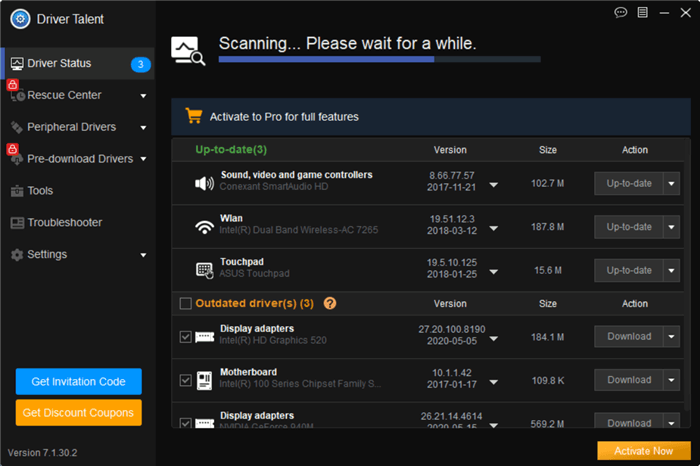700x466 pixels.
Task: Click the Tools toolbox icon
Action: [x=17, y=191]
